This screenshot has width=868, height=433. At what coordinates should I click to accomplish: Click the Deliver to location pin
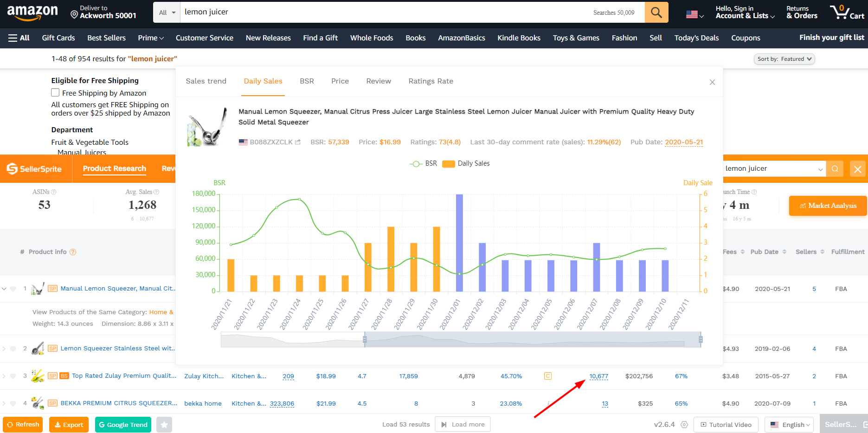click(74, 15)
